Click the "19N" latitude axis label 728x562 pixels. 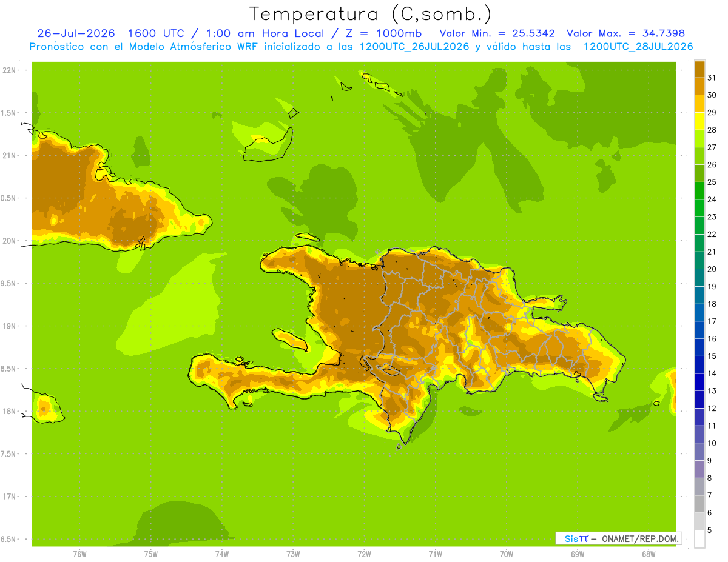pyautogui.click(x=9, y=326)
